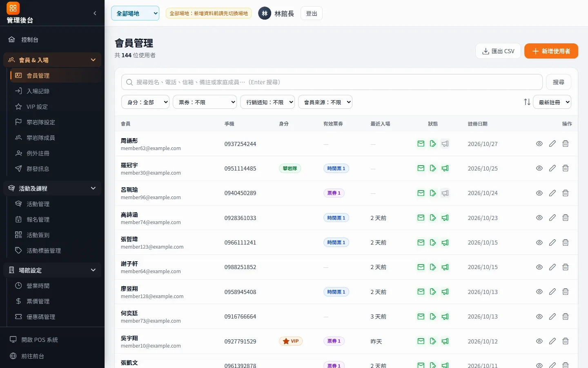Click the edit pencil for 張哲瑋
Screen dimensions: 588x368
click(x=552, y=242)
